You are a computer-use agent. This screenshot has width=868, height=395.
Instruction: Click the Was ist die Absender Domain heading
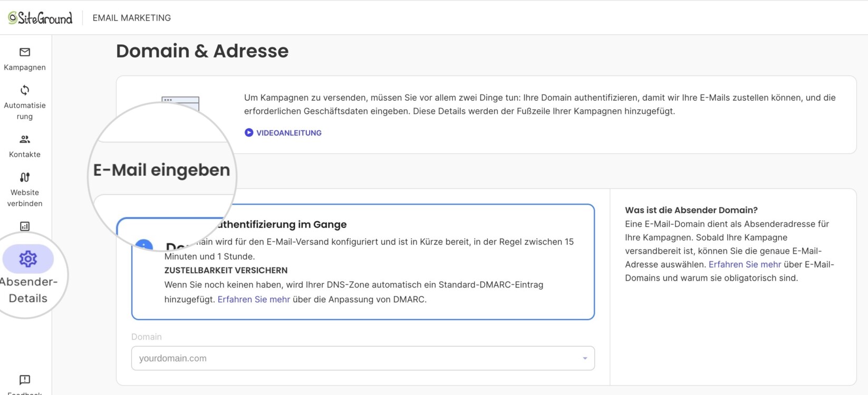coord(691,210)
